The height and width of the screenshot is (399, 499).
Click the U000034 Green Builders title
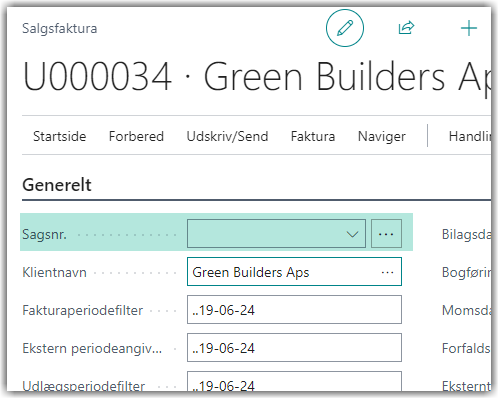pyautogui.click(x=257, y=77)
